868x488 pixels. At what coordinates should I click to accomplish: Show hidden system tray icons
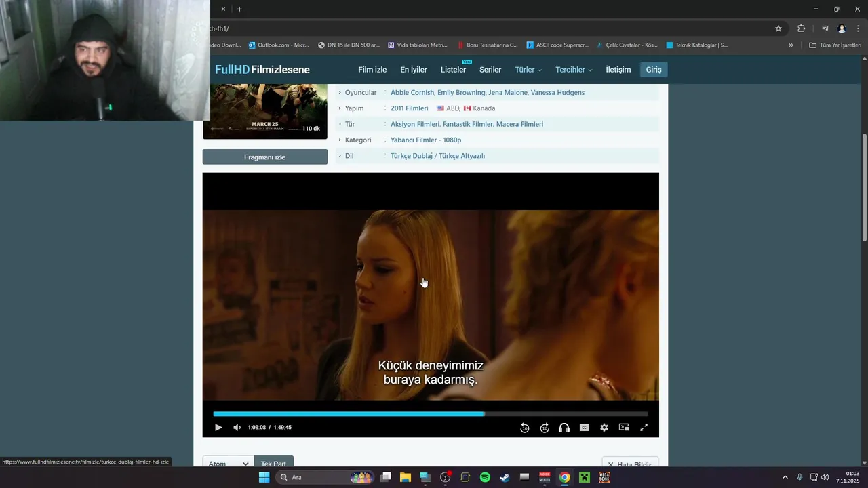785,477
